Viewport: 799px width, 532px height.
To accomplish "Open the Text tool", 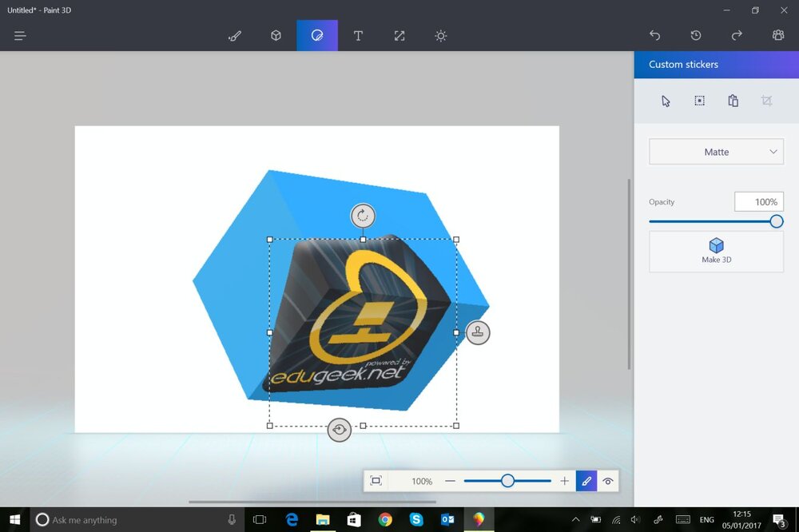I will tap(358, 36).
